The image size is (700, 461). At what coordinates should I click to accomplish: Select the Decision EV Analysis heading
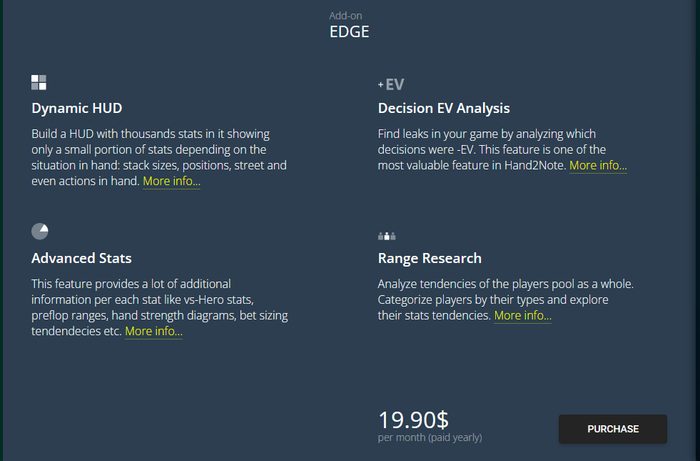[x=444, y=108]
